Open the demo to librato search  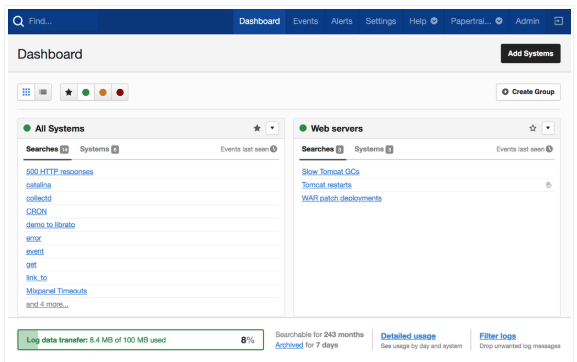pyautogui.click(x=50, y=224)
